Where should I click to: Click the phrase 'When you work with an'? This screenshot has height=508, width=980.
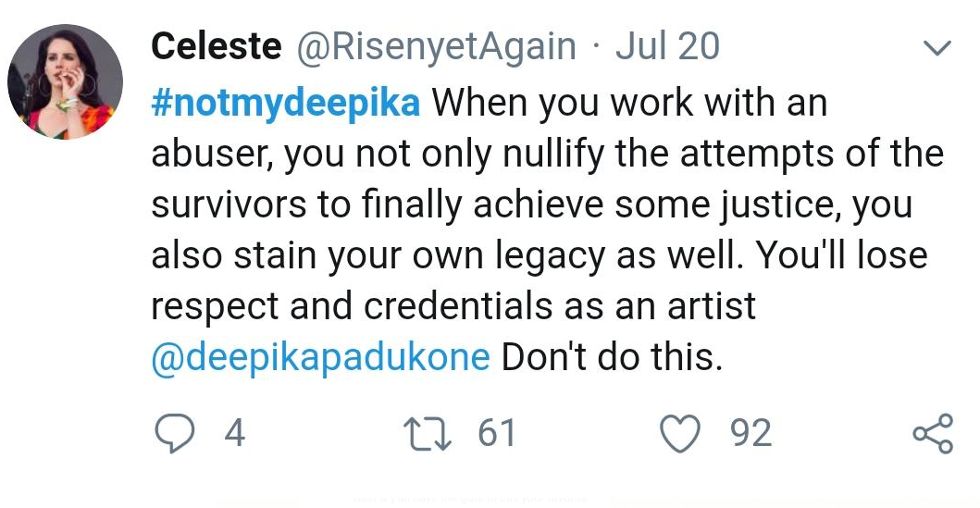coord(629,102)
